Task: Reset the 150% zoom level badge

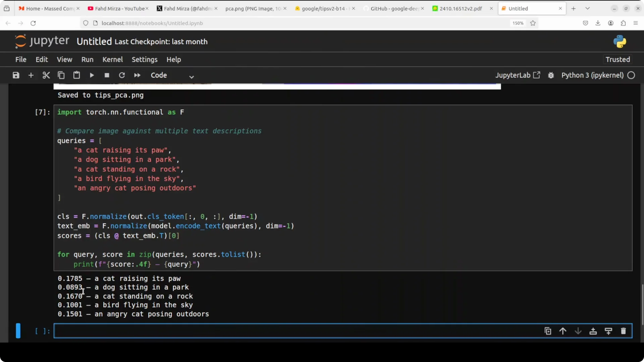Action: pos(518,23)
